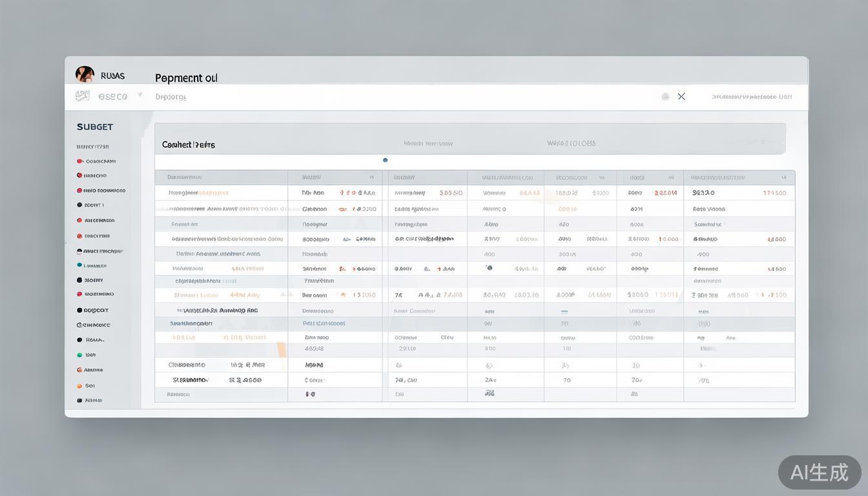868x496 pixels.
Task: Select the green dot sidebar item
Action: (x=79, y=355)
